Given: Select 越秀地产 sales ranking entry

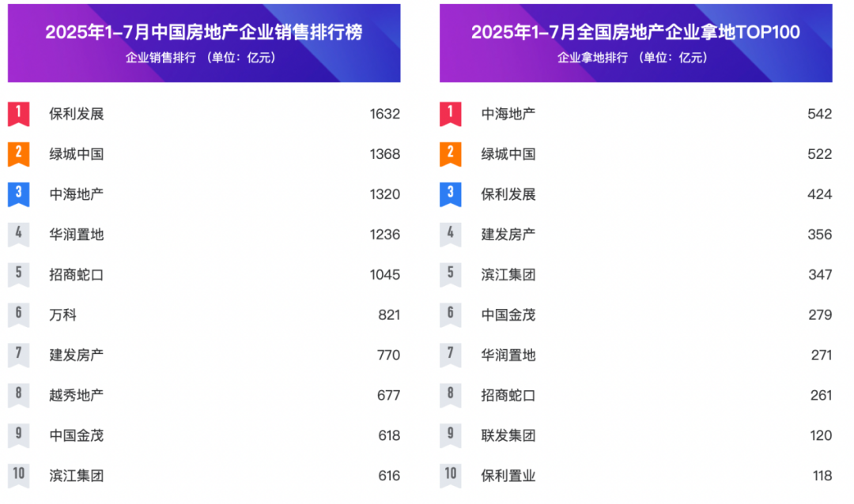Looking at the screenshot, I should [76, 395].
